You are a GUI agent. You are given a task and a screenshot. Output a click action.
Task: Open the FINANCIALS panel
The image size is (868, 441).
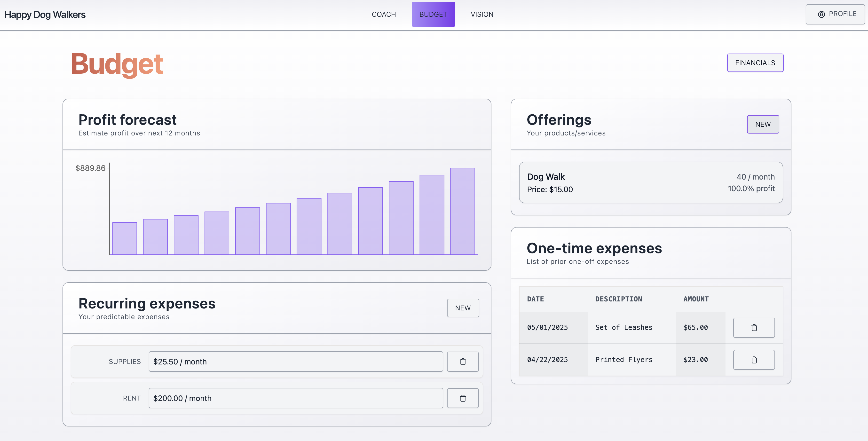click(x=755, y=63)
